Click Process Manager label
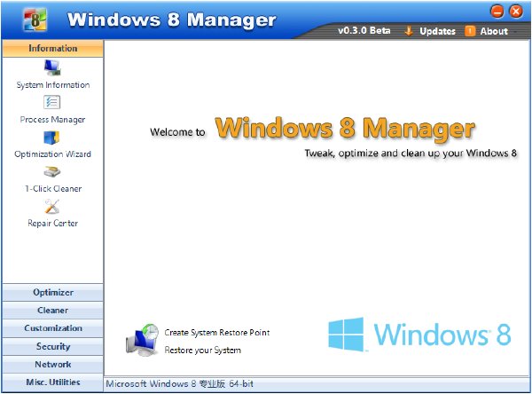Screen dimensions: 532x394 [x=52, y=120]
